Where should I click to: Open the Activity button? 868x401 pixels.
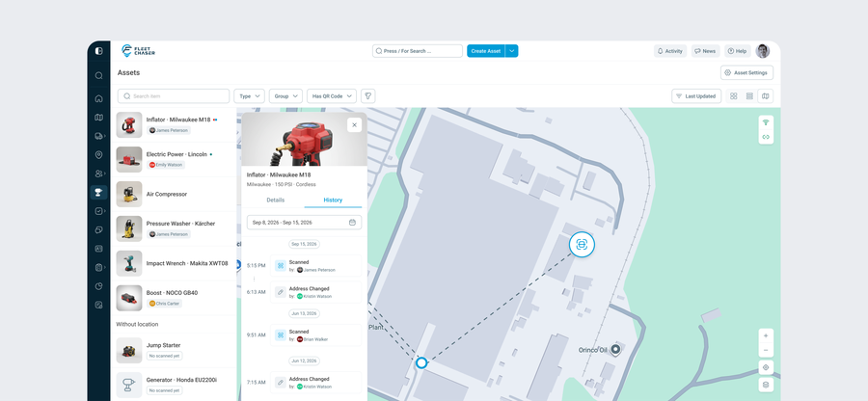(x=670, y=51)
